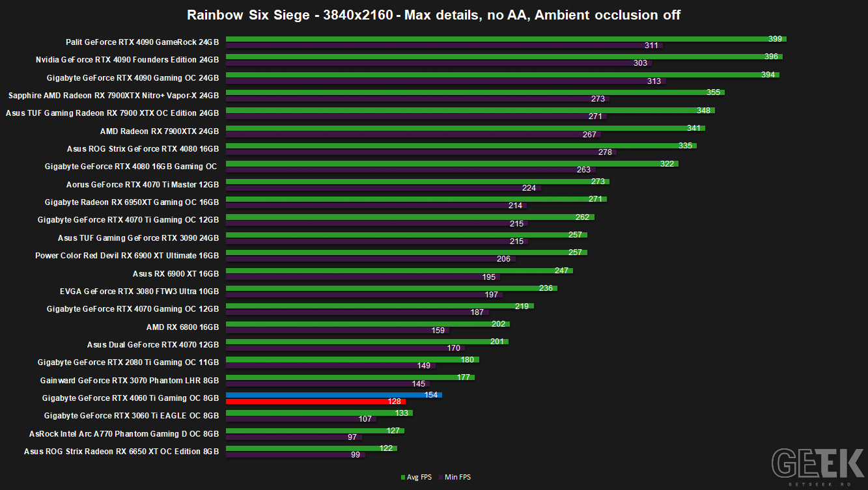Image resolution: width=868 pixels, height=490 pixels.
Task: Select the Asus Dual GeForce RTX 4070 label
Action: point(153,344)
